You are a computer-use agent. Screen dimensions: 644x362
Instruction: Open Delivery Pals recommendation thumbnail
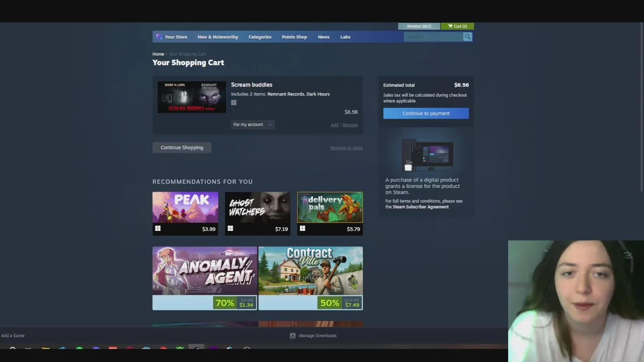tap(330, 207)
